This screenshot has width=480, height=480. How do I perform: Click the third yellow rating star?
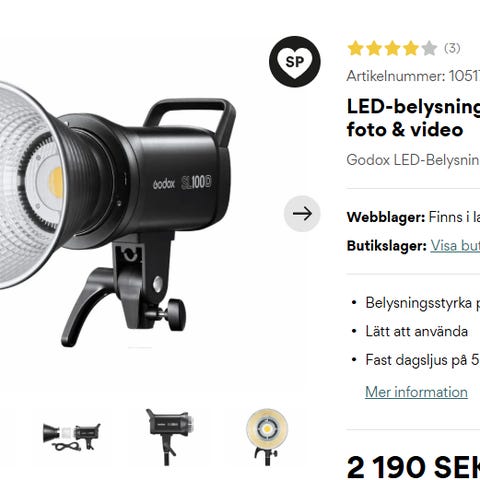click(x=392, y=49)
